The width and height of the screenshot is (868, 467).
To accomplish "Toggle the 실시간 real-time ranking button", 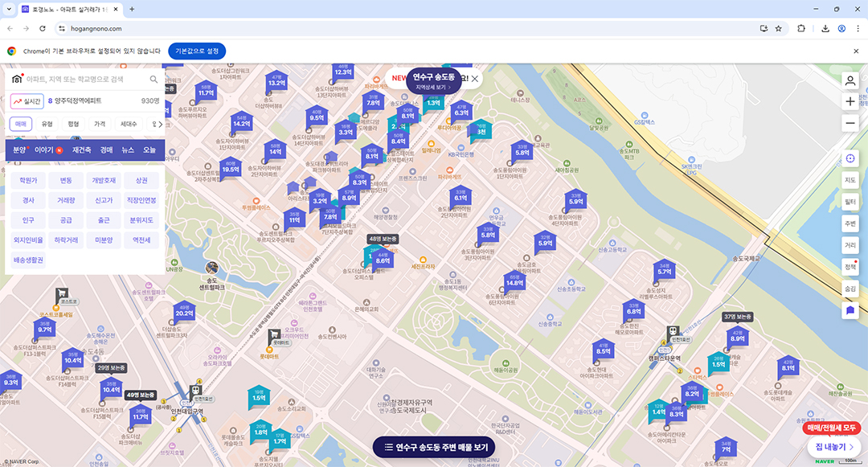I will pos(27,101).
